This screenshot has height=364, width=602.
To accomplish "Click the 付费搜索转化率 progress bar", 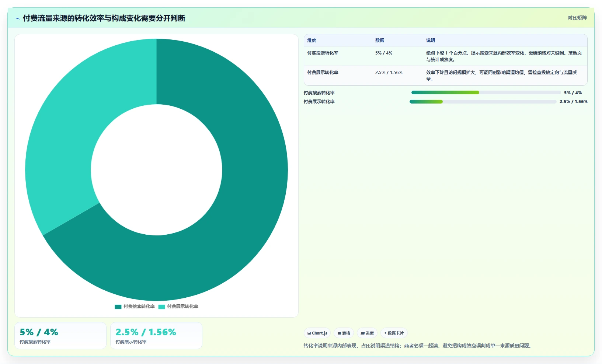I will pyautogui.click(x=486, y=92).
